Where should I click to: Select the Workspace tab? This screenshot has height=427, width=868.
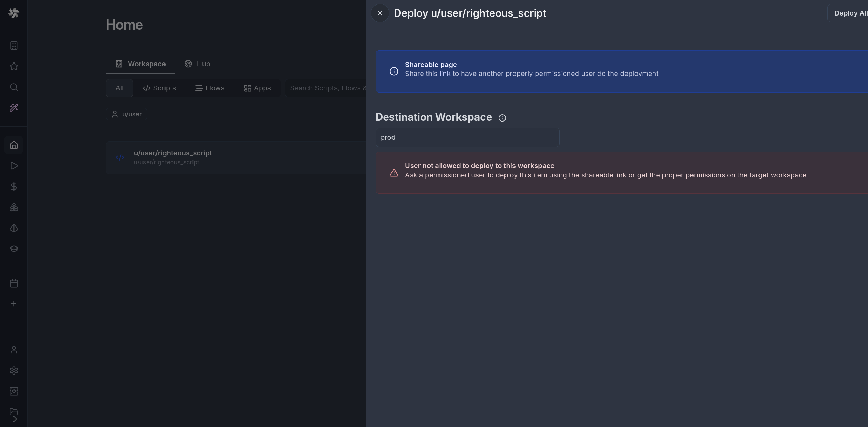[140, 64]
